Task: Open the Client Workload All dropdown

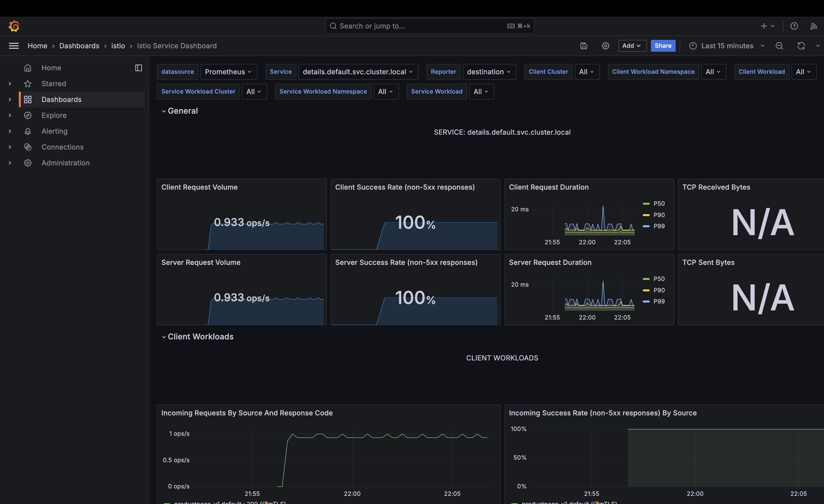Action: tap(804, 72)
